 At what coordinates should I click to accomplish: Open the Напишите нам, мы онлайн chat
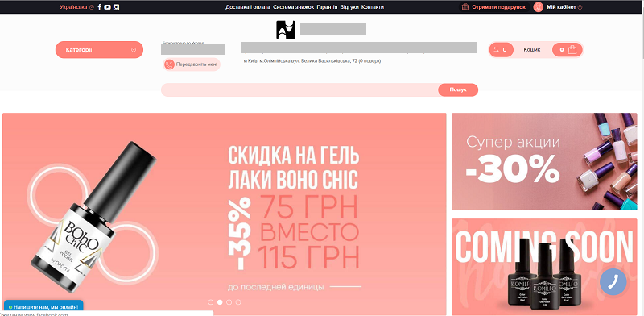tap(43, 307)
